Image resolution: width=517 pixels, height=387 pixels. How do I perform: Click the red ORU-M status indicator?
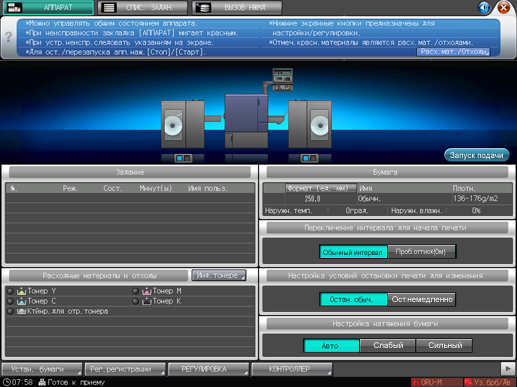coord(436,382)
